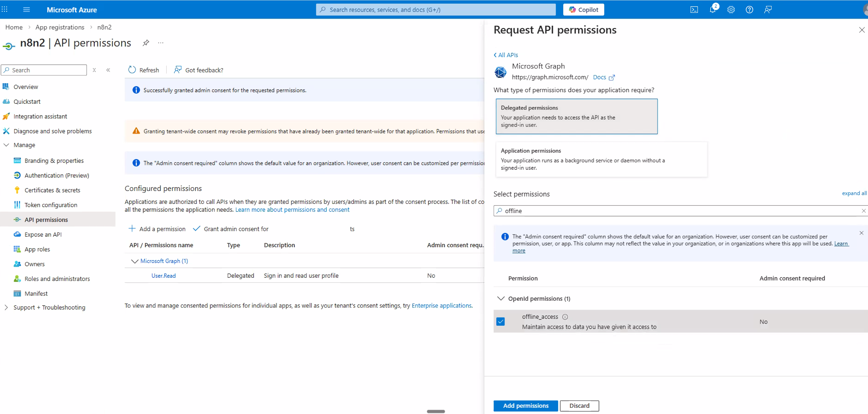Click the feedback person icon in top bar
The width and height of the screenshot is (868, 414).
pyautogui.click(x=768, y=10)
